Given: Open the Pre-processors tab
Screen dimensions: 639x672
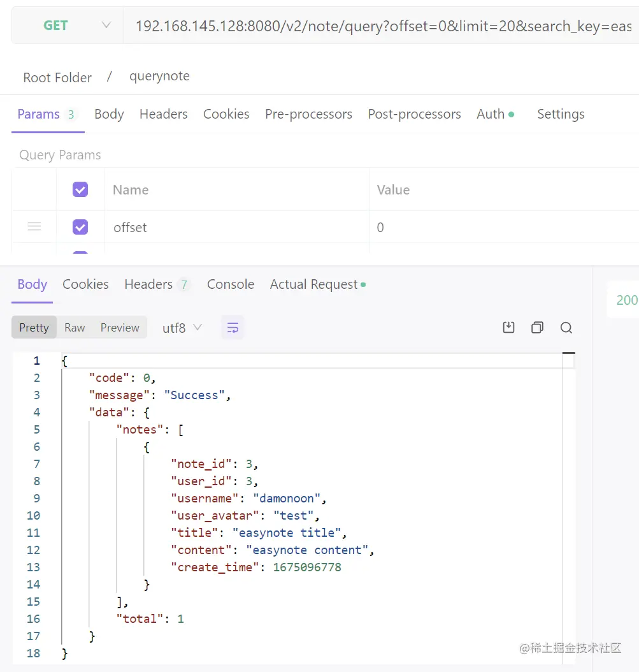Looking at the screenshot, I should point(308,114).
